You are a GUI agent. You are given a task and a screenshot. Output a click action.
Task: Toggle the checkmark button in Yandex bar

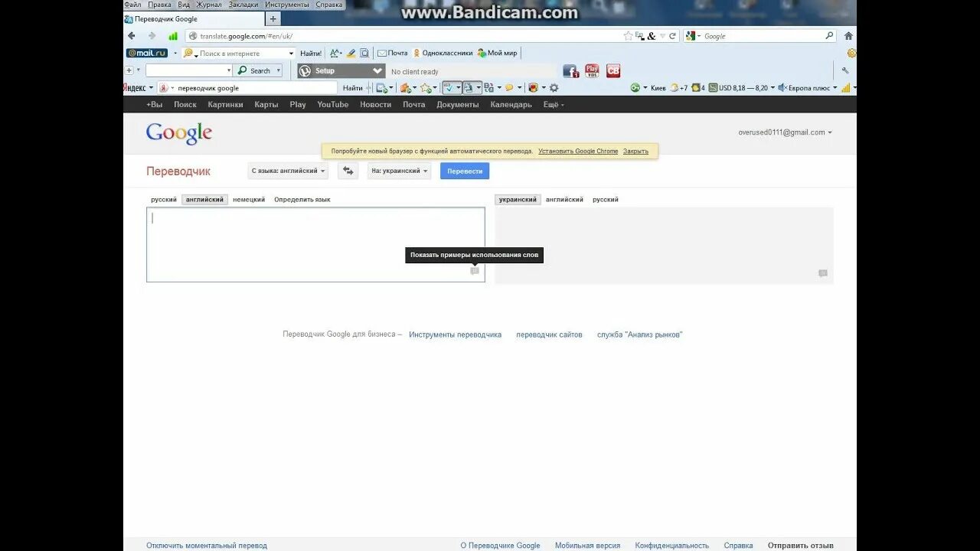tap(451, 88)
